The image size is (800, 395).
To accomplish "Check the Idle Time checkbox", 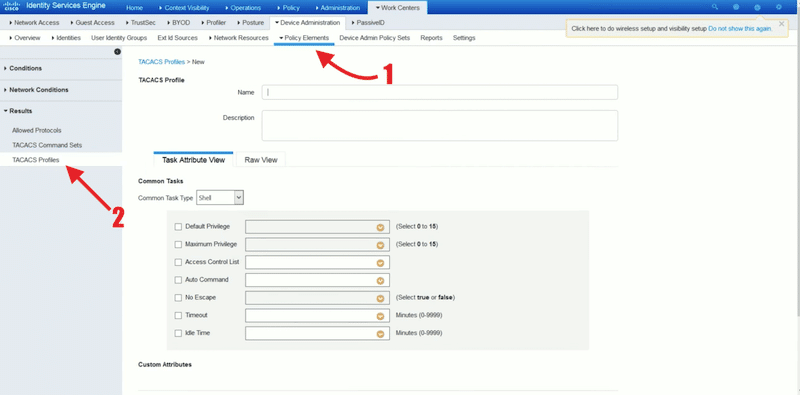I will click(x=178, y=333).
